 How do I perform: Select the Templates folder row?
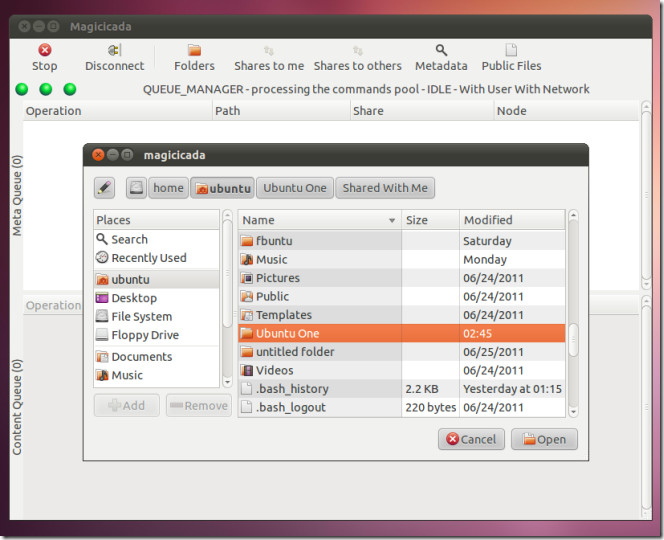pyautogui.click(x=401, y=315)
